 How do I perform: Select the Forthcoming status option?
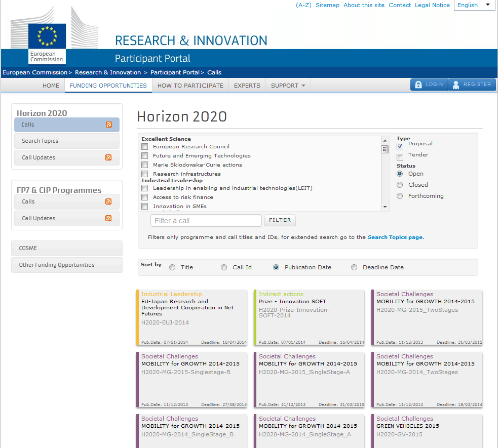click(x=400, y=196)
